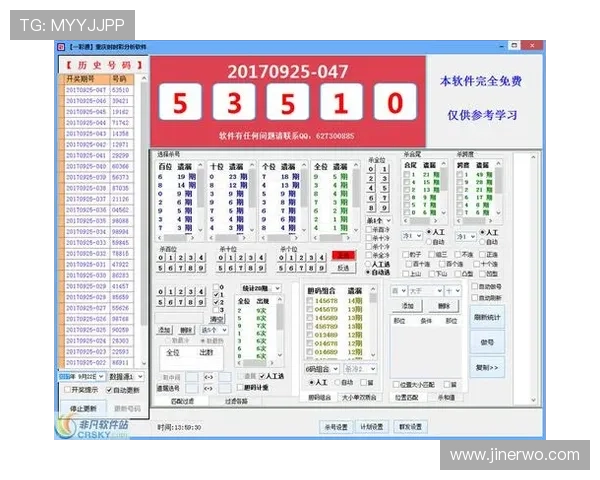Viewport: 600px width, 480px height.
Task: Open the 数据源1 dropdown
Action: 125,377
